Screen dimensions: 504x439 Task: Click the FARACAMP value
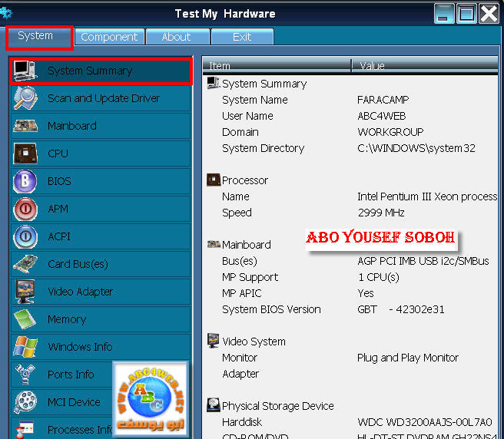click(x=383, y=100)
